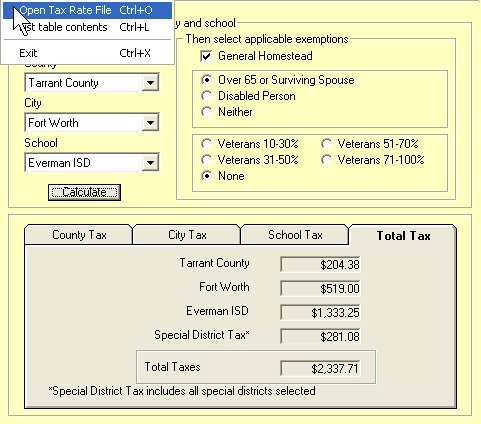Viewport: 481px width, 424px height.
Task: Open Tax Rate File menu entry
Action: pos(87,10)
